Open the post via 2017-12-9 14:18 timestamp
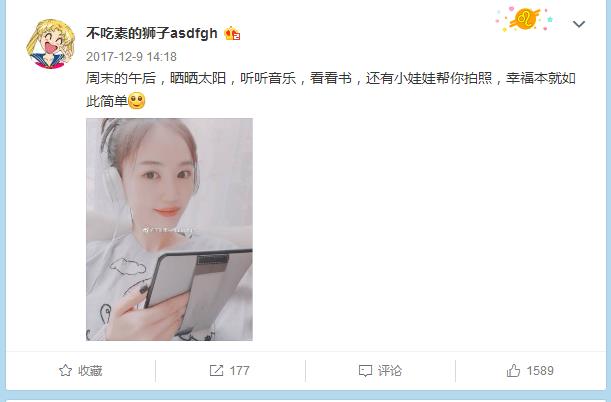611x402 pixels. click(131, 57)
